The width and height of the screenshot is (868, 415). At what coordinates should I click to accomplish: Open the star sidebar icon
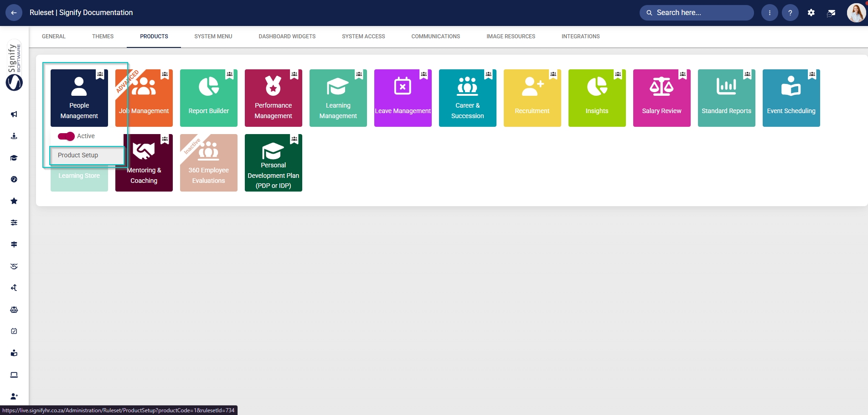(14, 201)
